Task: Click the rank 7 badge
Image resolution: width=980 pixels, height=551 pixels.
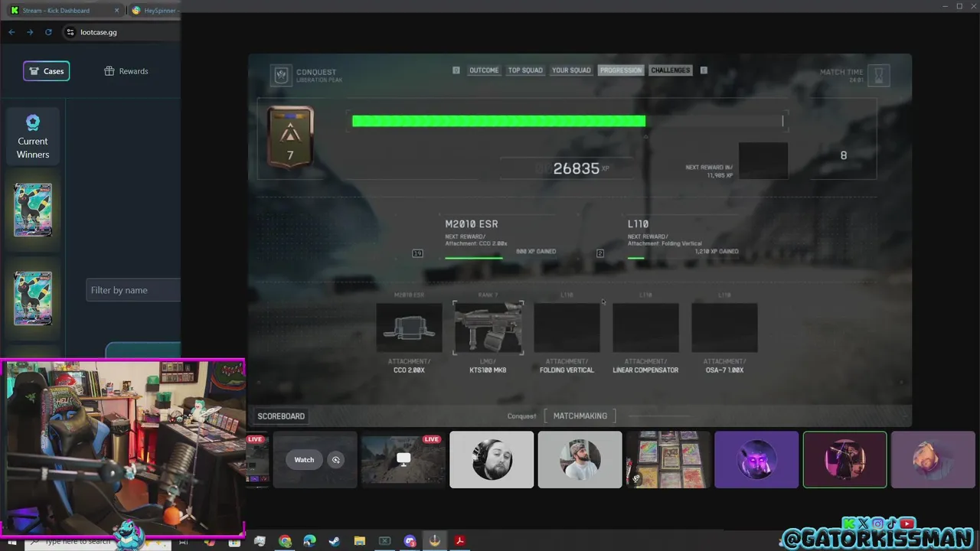Action: [x=290, y=138]
